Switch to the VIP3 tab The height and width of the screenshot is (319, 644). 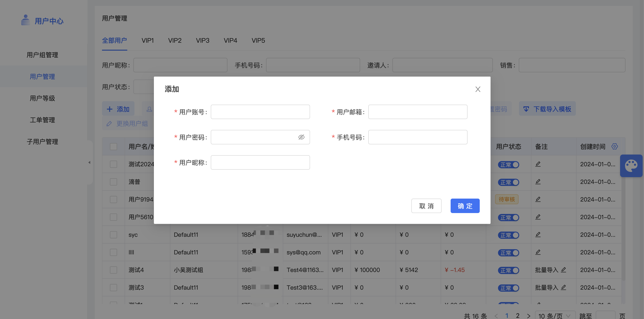click(x=202, y=40)
